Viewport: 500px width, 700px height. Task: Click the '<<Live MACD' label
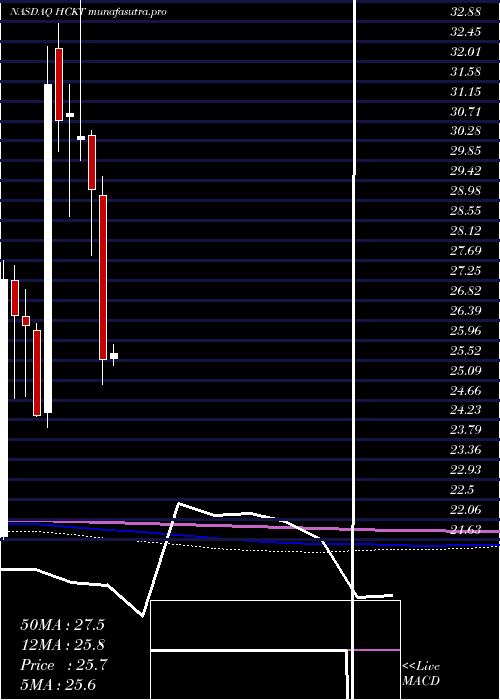pyautogui.click(x=421, y=673)
